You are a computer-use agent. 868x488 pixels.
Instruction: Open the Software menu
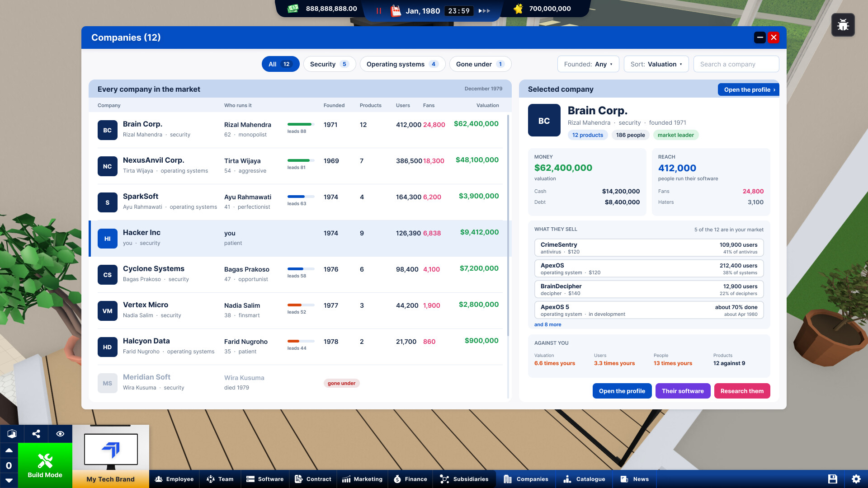point(265,479)
